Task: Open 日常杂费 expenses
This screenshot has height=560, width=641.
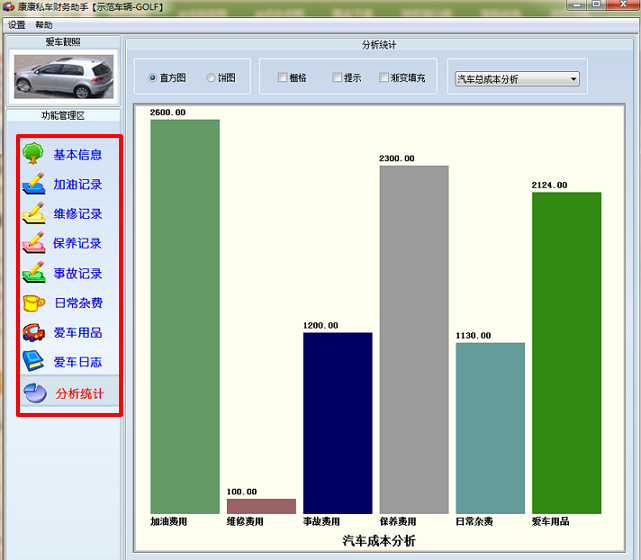Action: (x=78, y=303)
